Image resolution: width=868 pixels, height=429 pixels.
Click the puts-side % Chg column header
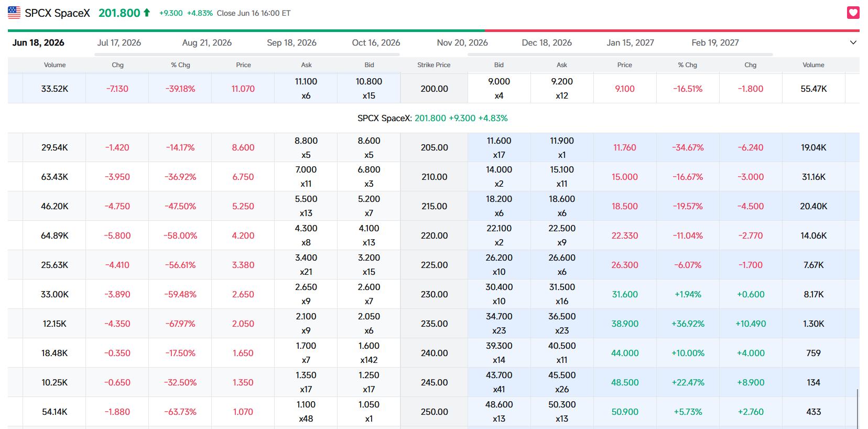688,65
